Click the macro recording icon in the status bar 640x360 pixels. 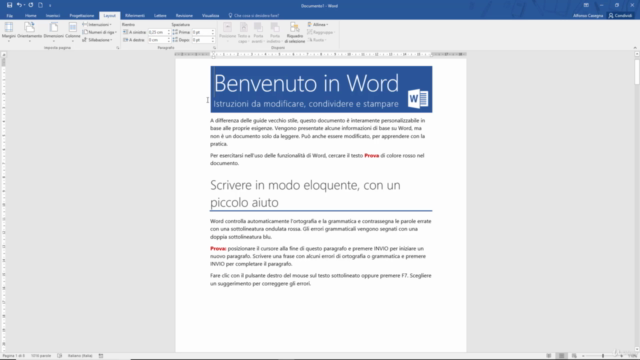pyautogui.click(x=101, y=356)
